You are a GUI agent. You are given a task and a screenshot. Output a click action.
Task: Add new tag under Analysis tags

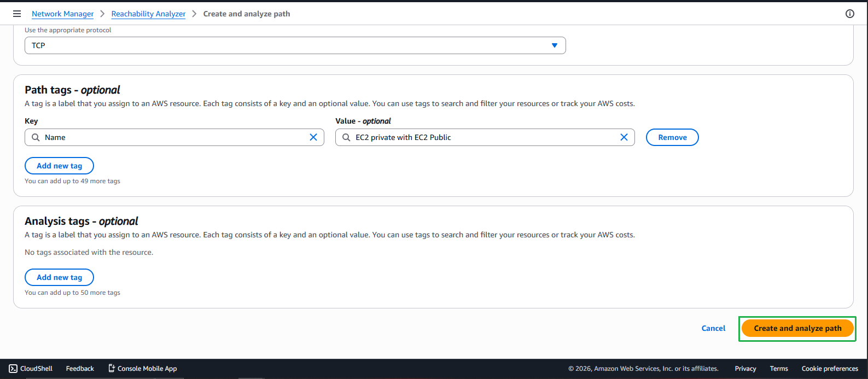click(x=59, y=277)
